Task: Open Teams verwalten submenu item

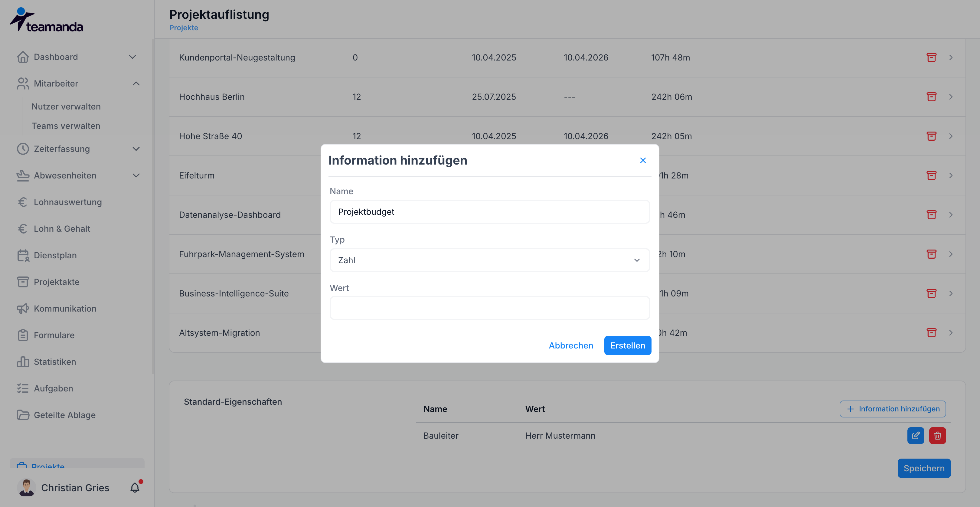Action: (66, 126)
